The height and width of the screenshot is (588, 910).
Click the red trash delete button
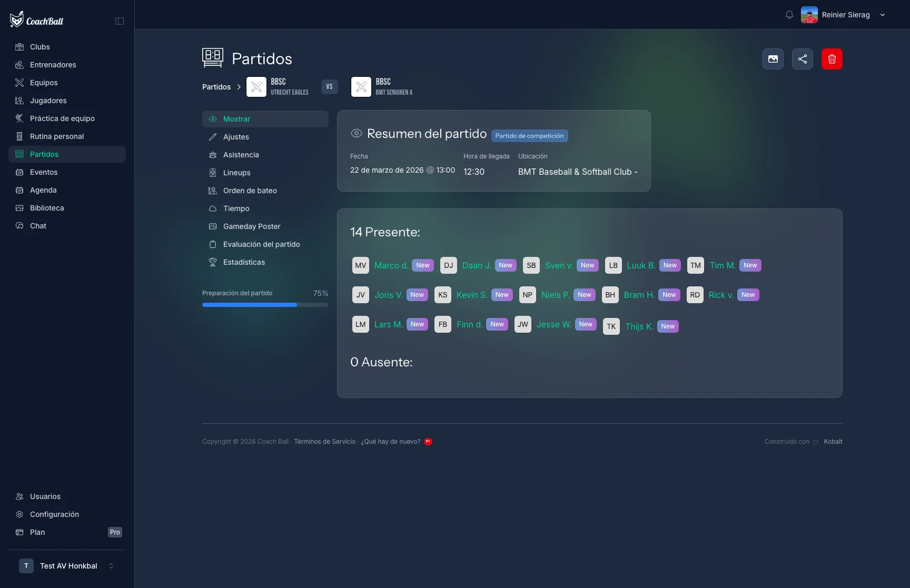pyautogui.click(x=832, y=59)
